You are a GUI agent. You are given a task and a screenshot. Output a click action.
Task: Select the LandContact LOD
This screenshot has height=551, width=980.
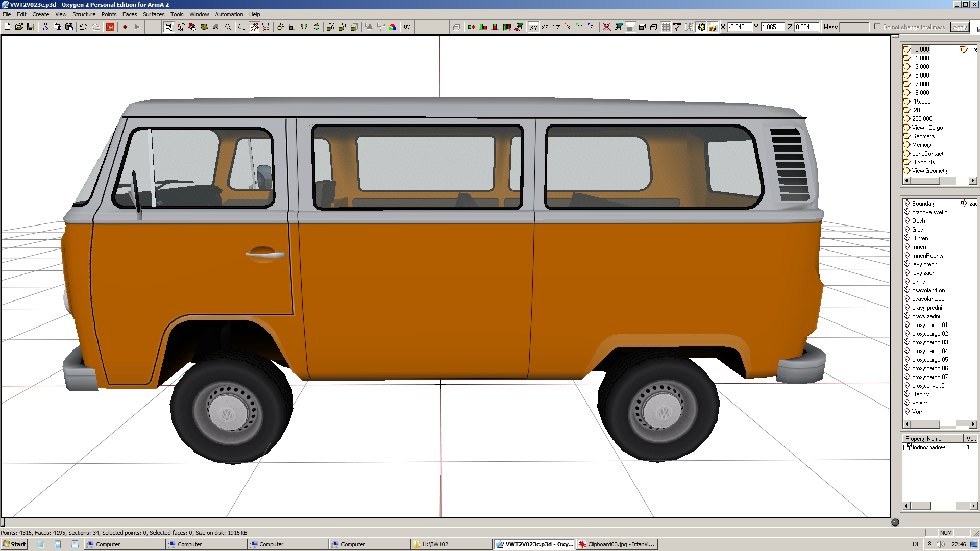pyautogui.click(x=927, y=154)
